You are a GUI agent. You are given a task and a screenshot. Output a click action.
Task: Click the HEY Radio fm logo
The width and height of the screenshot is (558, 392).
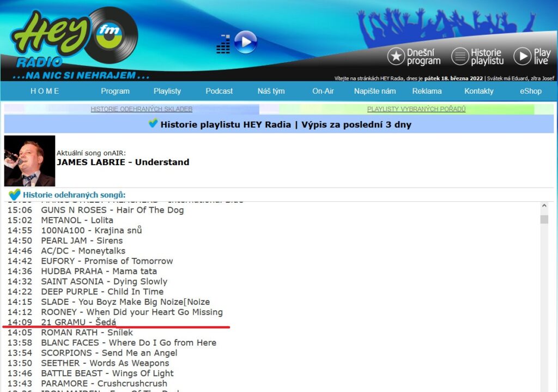75,38
